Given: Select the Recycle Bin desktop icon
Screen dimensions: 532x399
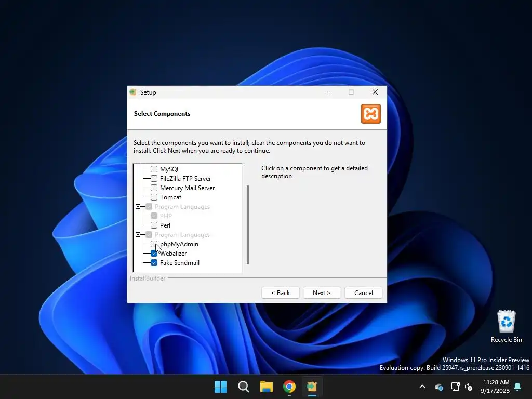Looking at the screenshot, I should tap(506, 326).
